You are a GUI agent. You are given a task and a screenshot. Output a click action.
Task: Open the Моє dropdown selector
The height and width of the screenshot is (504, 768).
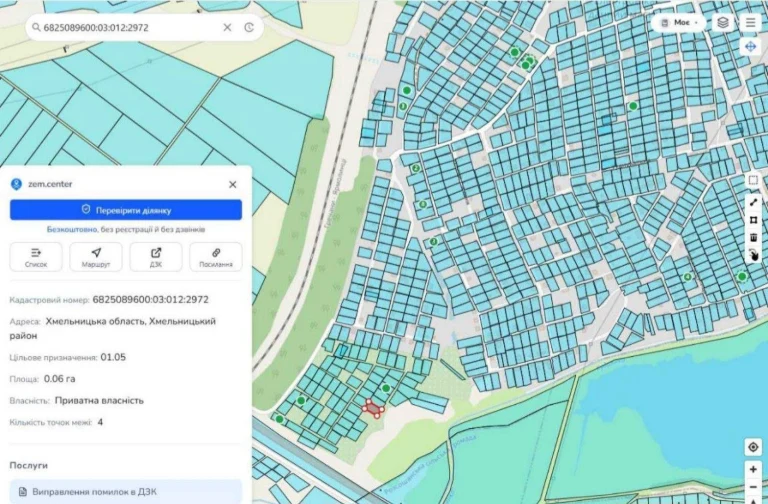click(x=678, y=23)
